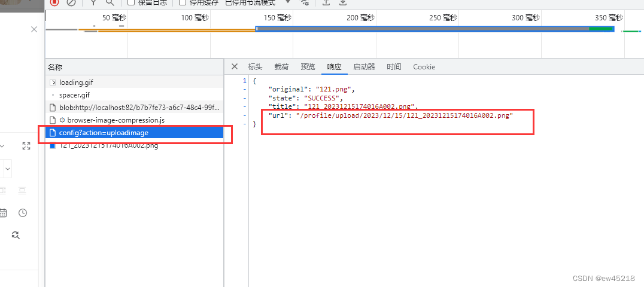Select spacer.gif request
644x287 pixels.
[134, 95]
